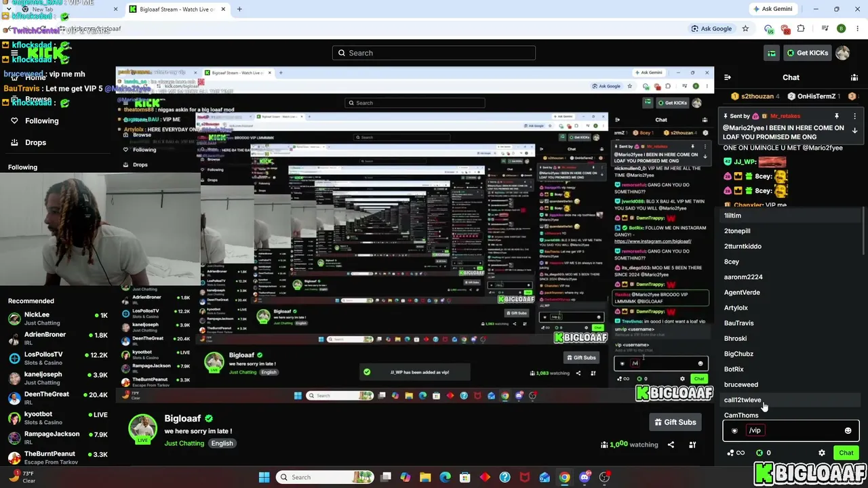
Task: Click the Gift Subs button
Action: [x=675, y=422]
